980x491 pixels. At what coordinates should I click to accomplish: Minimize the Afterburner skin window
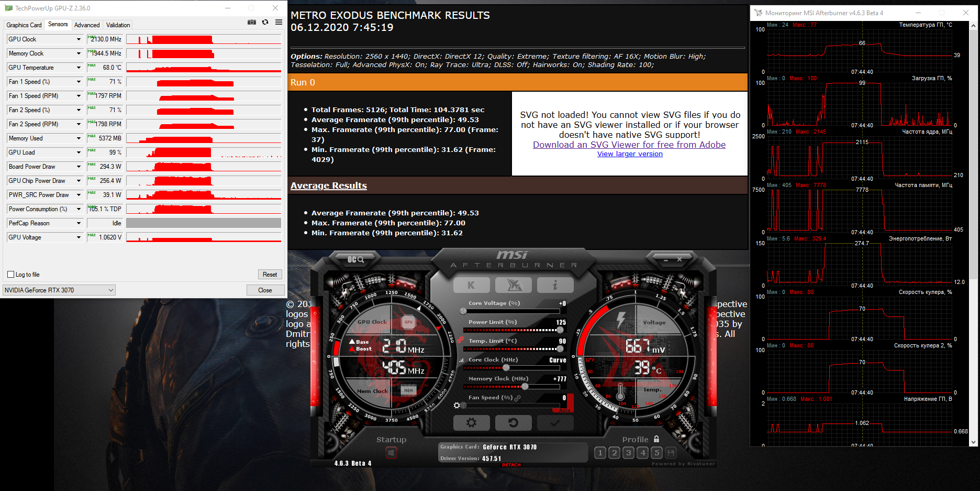[x=666, y=259]
